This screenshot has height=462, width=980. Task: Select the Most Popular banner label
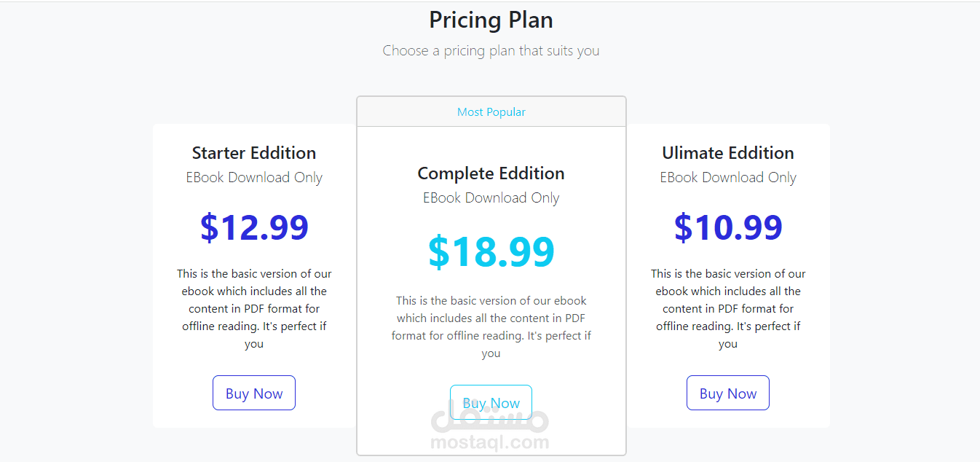pos(491,112)
